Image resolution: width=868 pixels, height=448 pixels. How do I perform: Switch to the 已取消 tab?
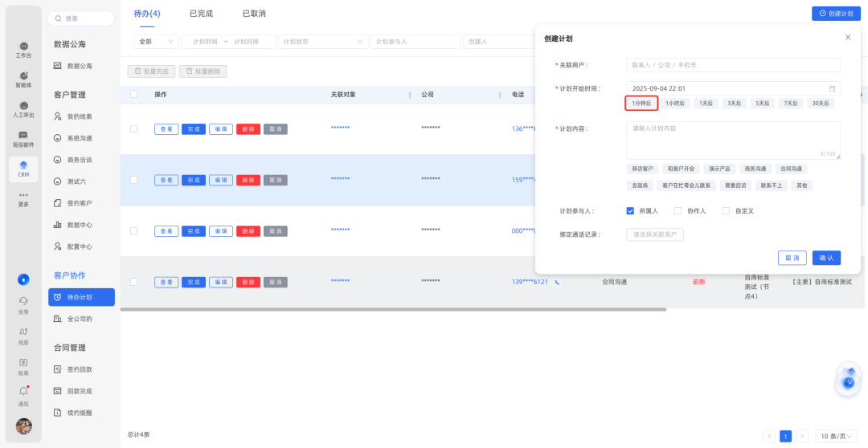pyautogui.click(x=254, y=14)
